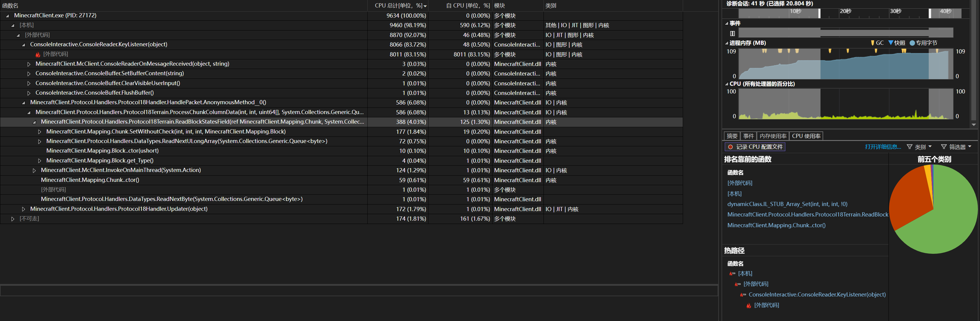Collapse the MinecraftClient.exe root node
The image size is (980, 321).
point(7,16)
